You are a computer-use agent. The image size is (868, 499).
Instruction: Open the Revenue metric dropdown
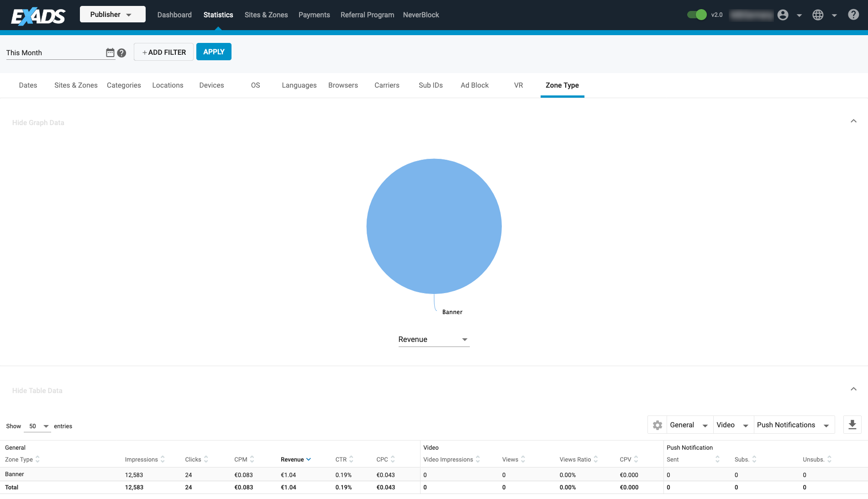click(x=433, y=339)
